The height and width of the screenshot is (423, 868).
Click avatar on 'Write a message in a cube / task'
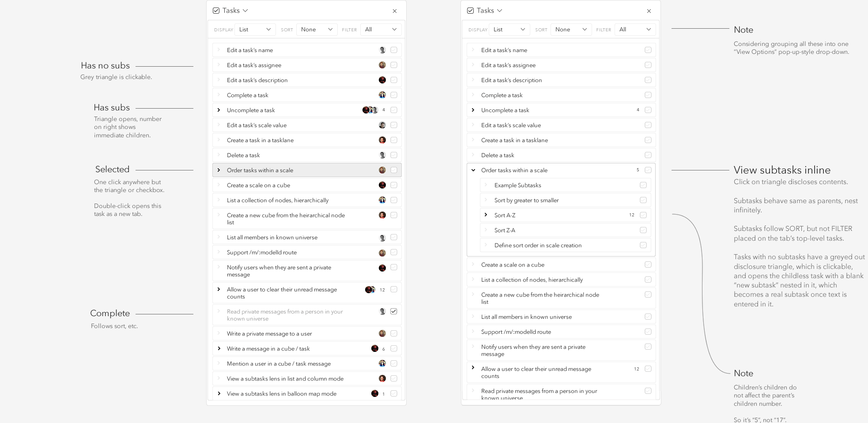[x=375, y=348]
